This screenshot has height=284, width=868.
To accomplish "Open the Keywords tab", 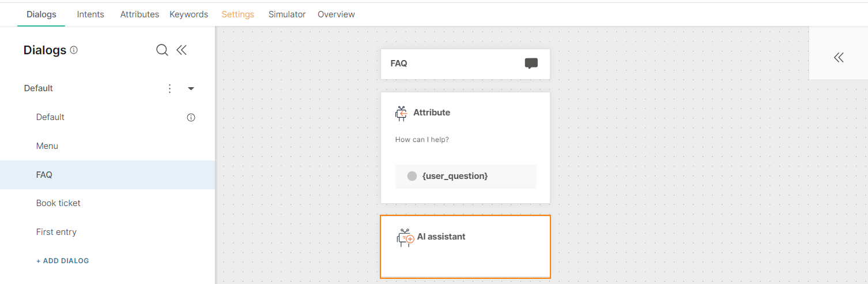I will click(x=188, y=14).
